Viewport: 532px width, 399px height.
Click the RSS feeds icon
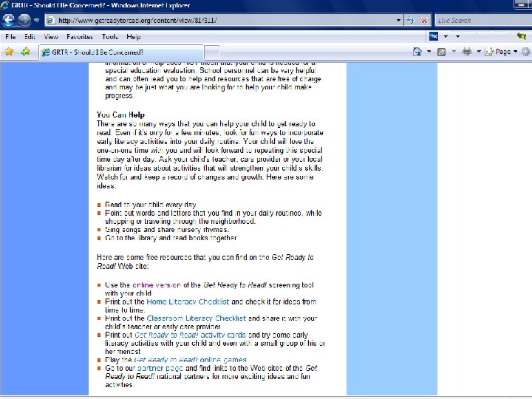tap(441, 52)
